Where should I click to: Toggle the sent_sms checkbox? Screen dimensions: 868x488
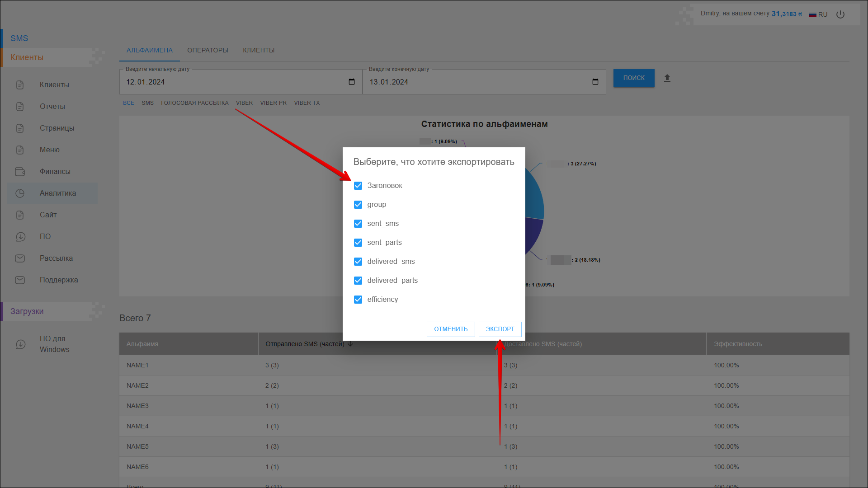click(x=358, y=224)
